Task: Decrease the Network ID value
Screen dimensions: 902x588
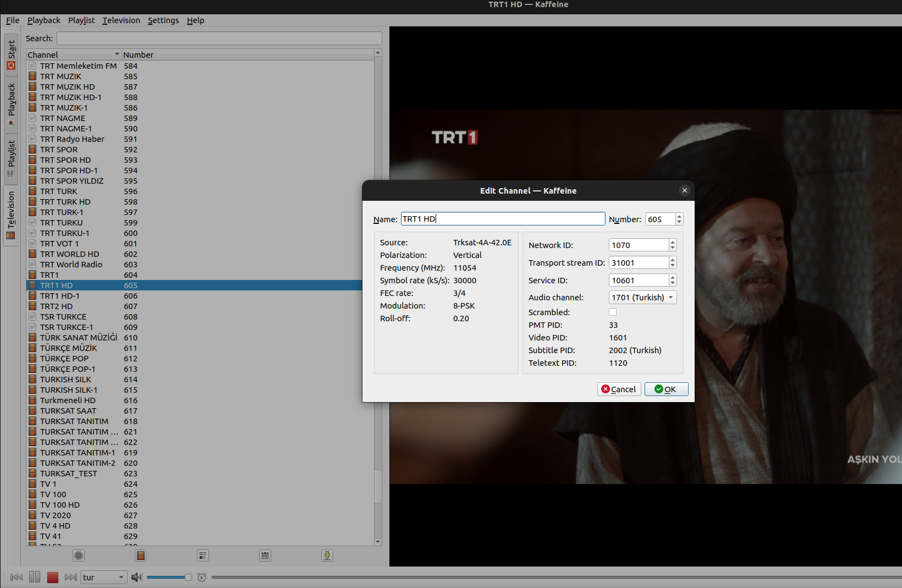Action: pos(673,248)
